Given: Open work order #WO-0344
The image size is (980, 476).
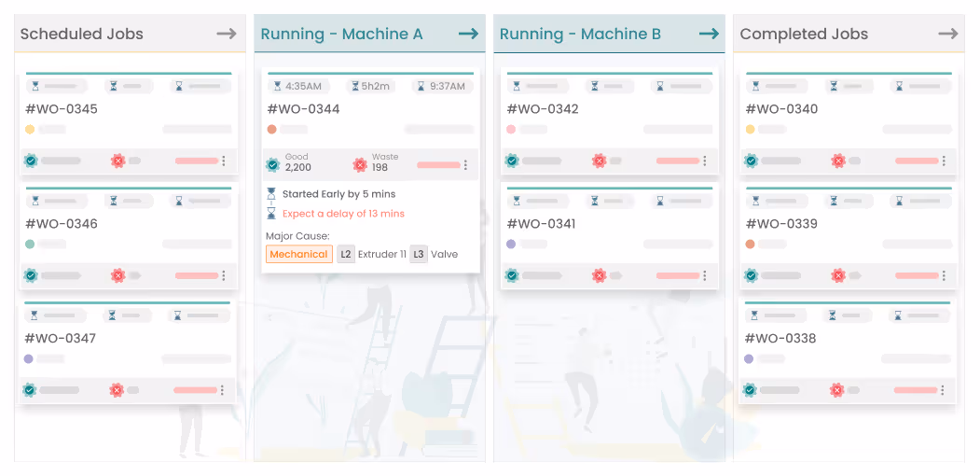Looking at the screenshot, I should click(x=304, y=109).
